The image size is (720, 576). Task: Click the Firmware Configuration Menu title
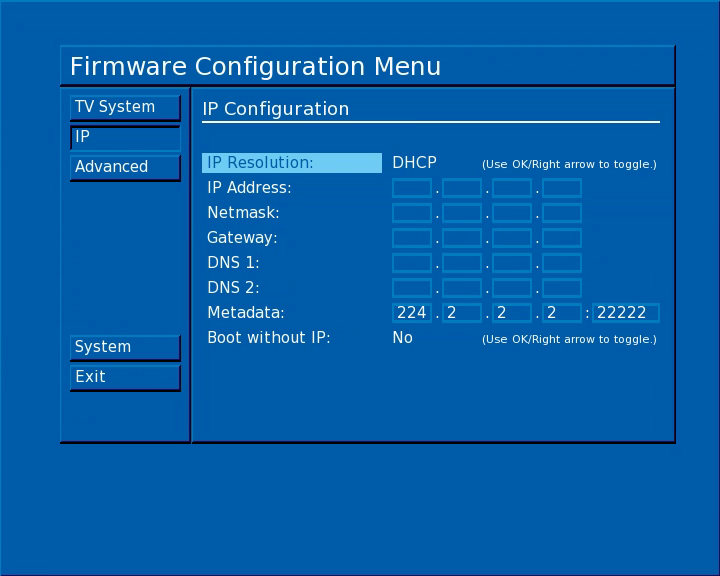pyautogui.click(x=255, y=67)
